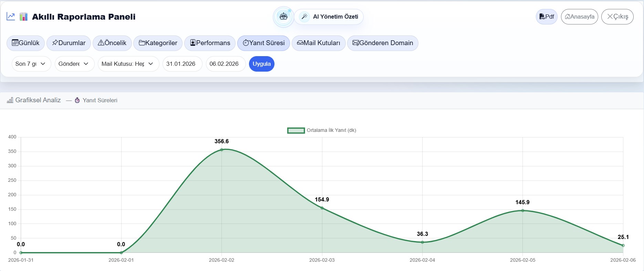
Task: Open the Mail Kutusu selection dropdown
Action: pos(128,64)
